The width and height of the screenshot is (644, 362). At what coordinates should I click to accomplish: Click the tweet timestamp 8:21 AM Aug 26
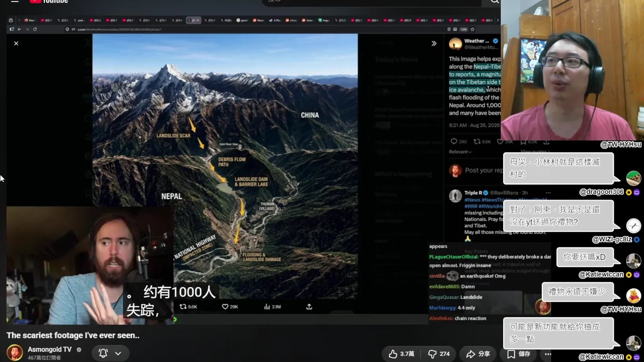[x=475, y=125]
